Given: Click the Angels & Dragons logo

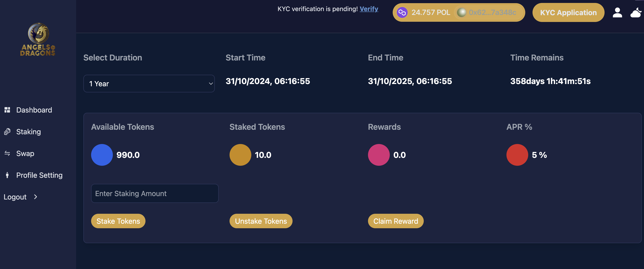Looking at the screenshot, I should tap(38, 39).
